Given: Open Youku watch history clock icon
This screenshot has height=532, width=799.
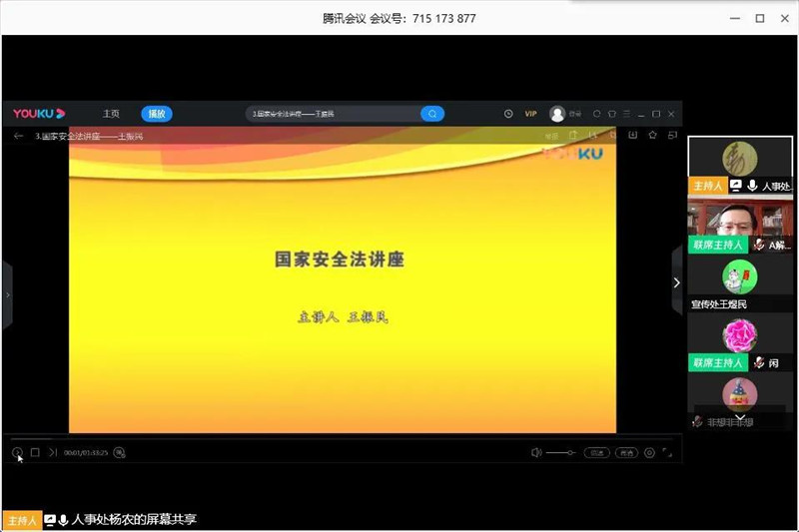Looking at the screenshot, I should click(508, 114).
